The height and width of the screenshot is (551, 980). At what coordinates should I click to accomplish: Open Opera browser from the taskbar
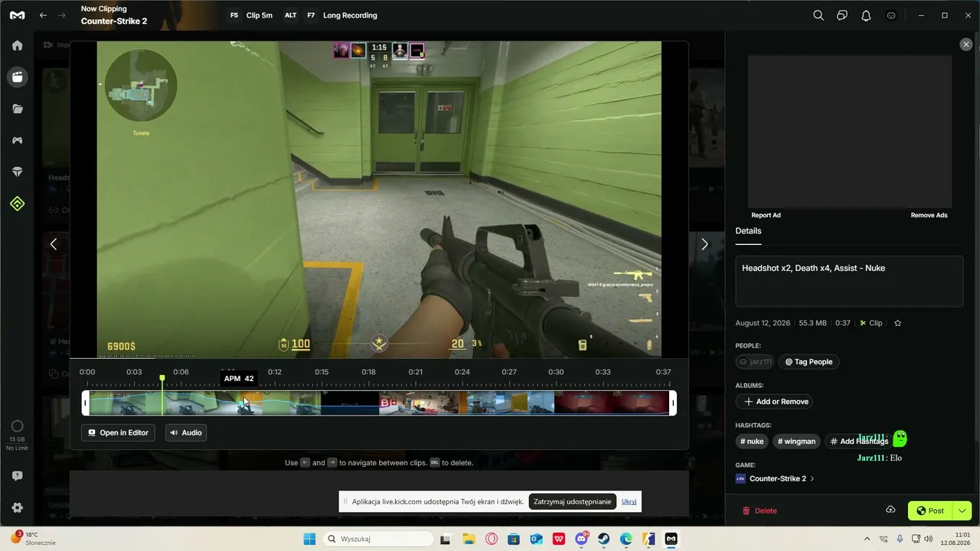[x=491, y=539]
